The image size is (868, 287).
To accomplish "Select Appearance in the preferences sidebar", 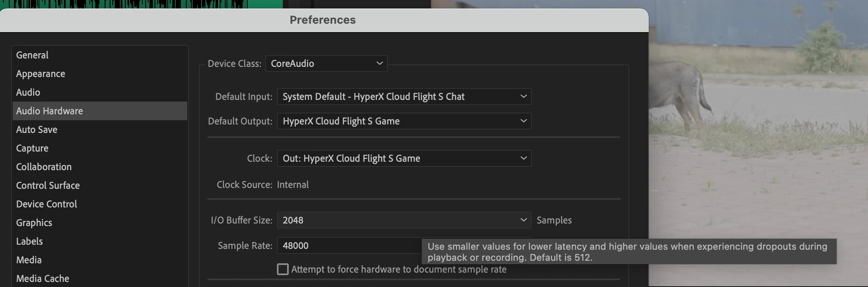I will click(100, 74).
